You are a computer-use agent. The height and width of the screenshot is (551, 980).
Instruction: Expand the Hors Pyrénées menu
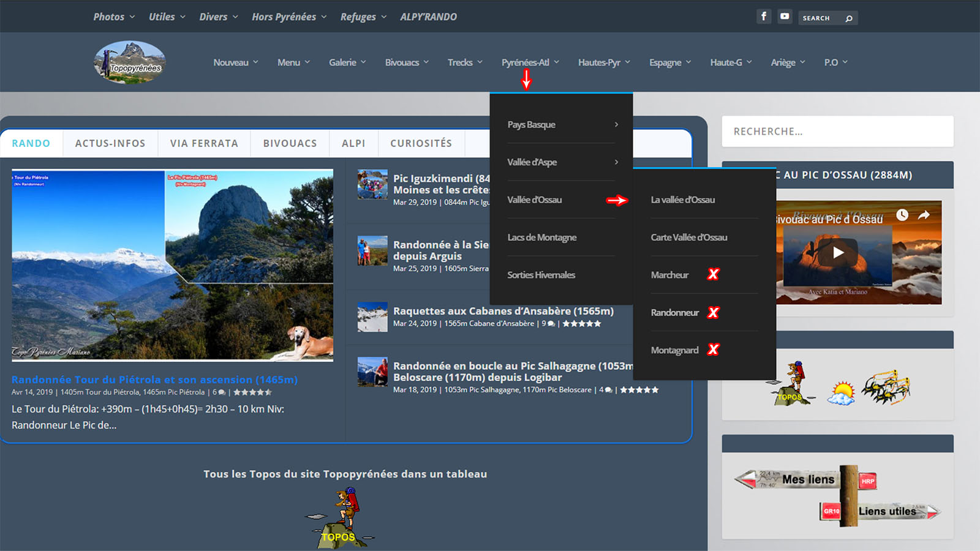pyautogui.click(x=289, y=17)
